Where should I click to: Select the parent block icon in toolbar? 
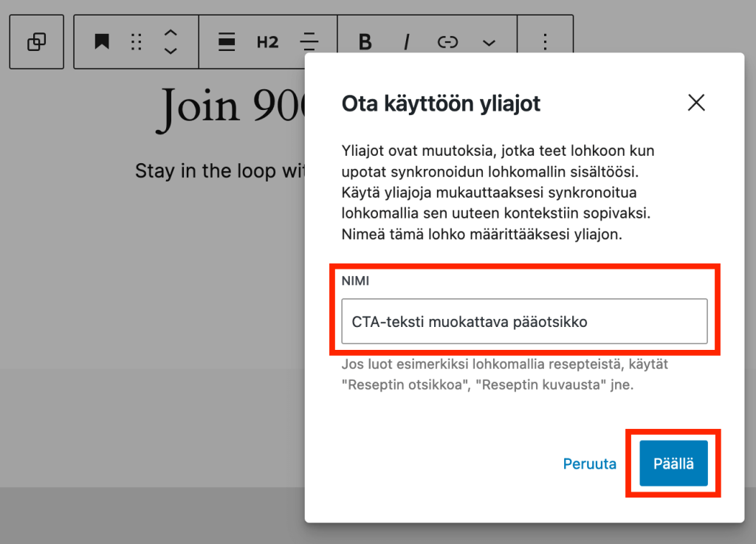point(37,42)
